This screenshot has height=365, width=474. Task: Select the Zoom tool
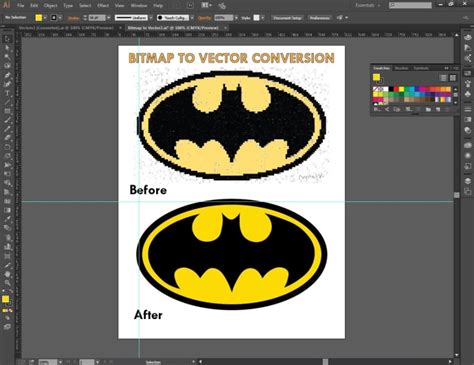tap(7, 283)
